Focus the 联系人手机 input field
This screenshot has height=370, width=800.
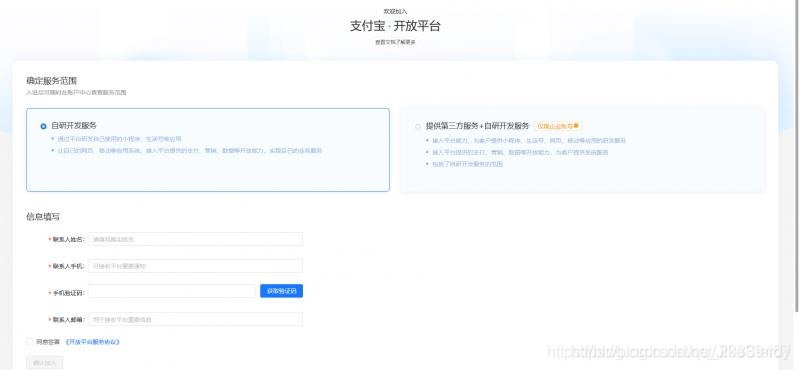coord(195,266)
